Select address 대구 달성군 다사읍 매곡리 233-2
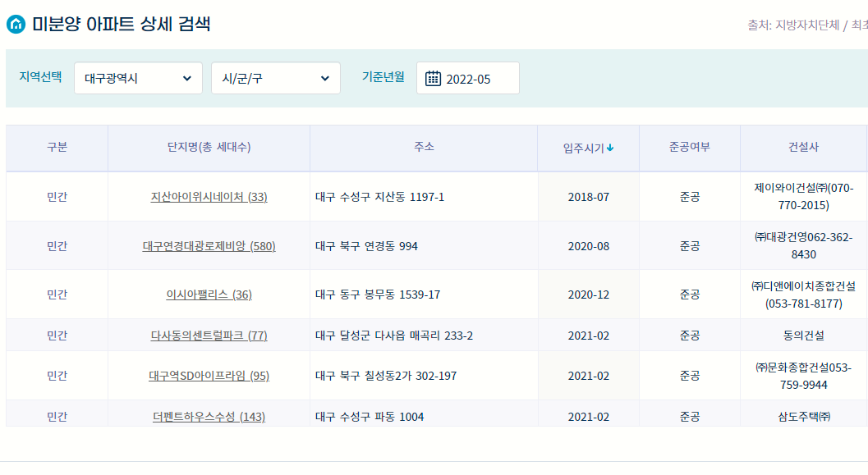Viewport: 868px width, 475px height. click(394, 336)
